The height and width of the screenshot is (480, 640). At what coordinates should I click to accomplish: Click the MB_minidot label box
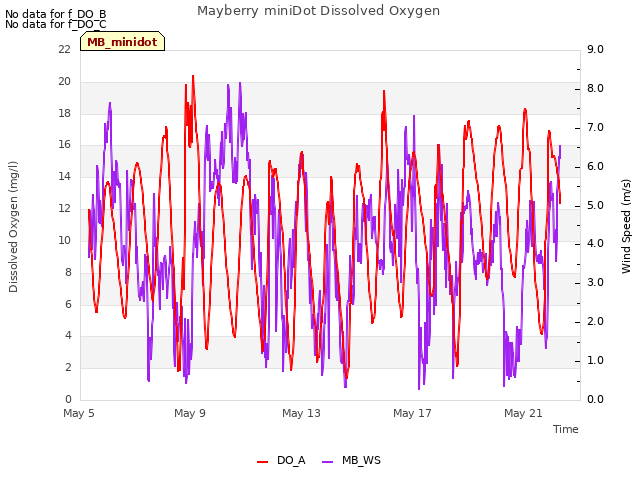pyautogui.click(x=122, y=41)
